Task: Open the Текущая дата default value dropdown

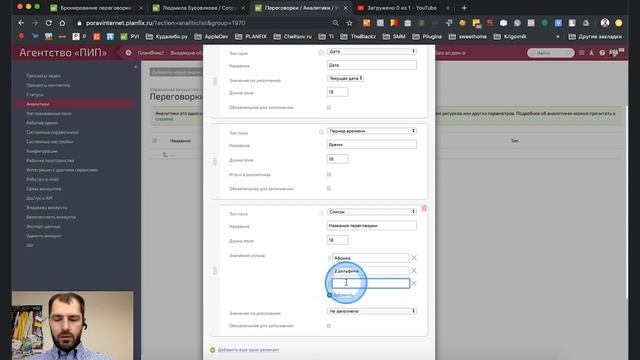Action: click(345, 78)
